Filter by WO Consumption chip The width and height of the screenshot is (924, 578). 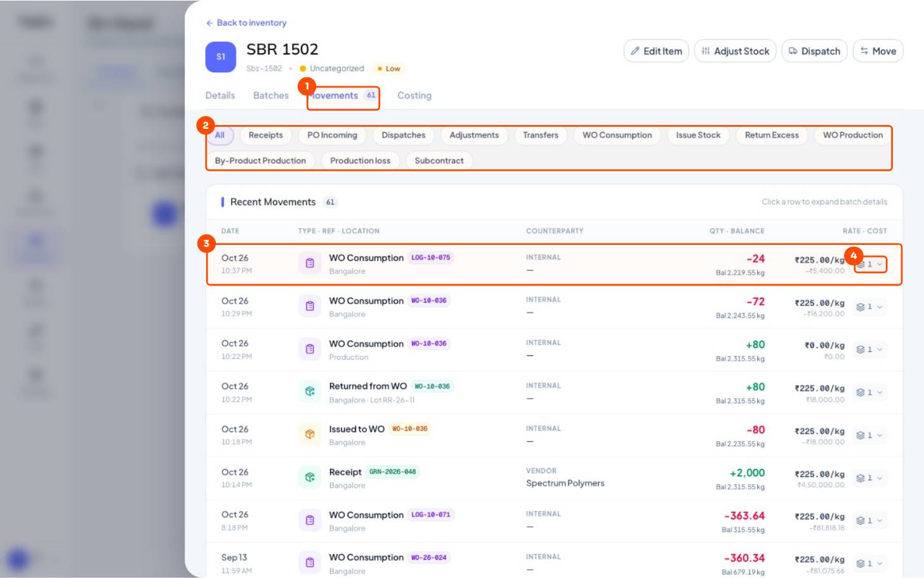pos(617,135)
